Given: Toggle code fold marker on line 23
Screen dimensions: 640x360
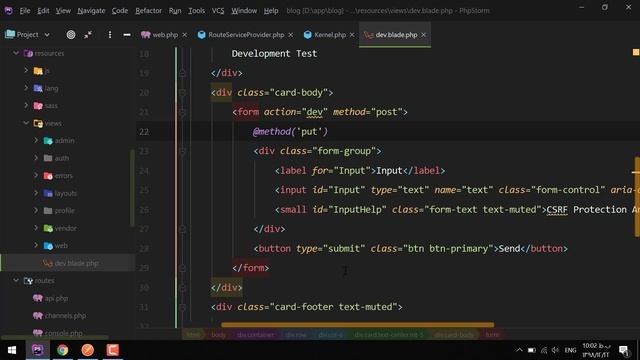Looking at the screenshot, I should 182,151.
